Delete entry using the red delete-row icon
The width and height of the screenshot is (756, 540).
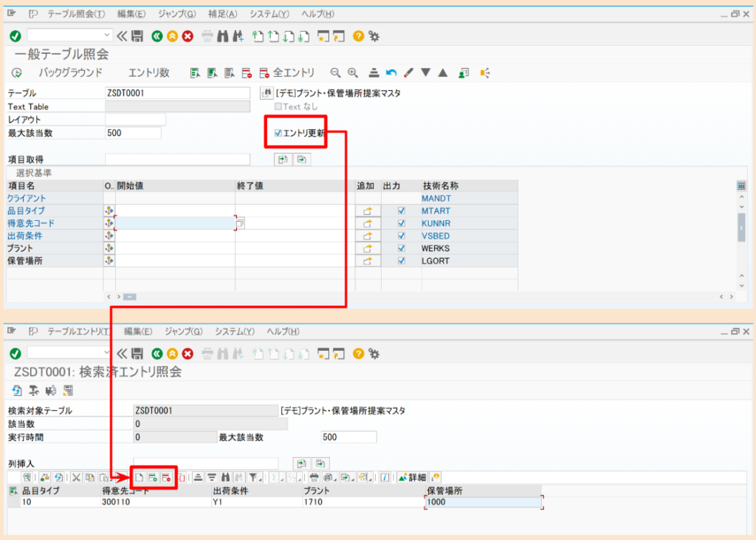point(168,476)
